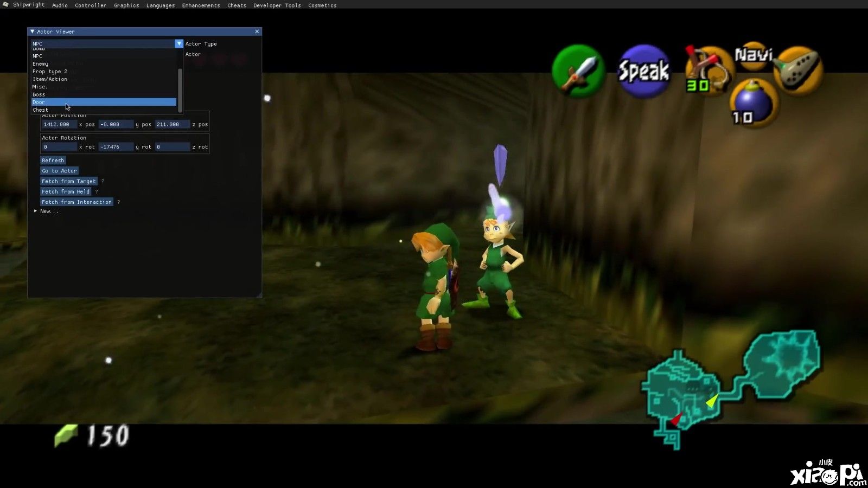Image resolution: width=868 pixels, height=488 pixels.
Task: Collapse the Actor Viewer window triangle
Action: pyautogui.click(x=32, y=31)
